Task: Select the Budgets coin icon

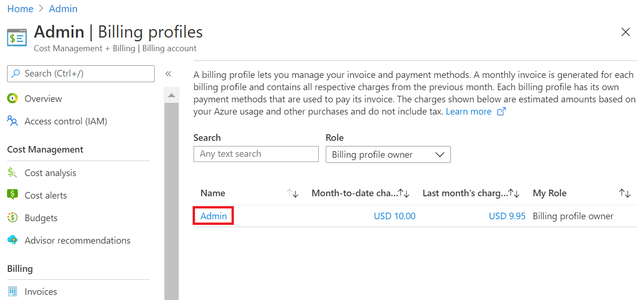Action: (x=13, y=217)
